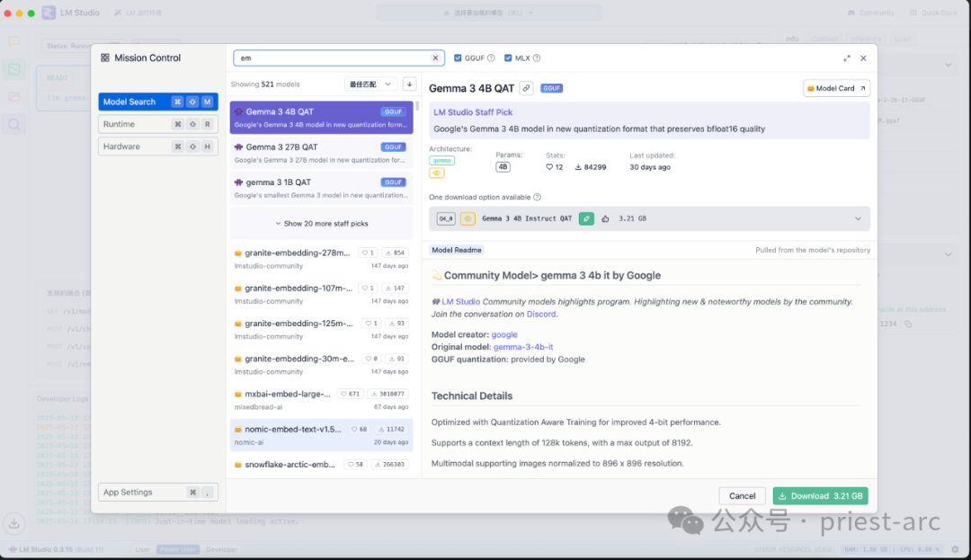971x560 pixels.
Task: Select snowflake-arctic-embed model result
Action: pos(321,466)
